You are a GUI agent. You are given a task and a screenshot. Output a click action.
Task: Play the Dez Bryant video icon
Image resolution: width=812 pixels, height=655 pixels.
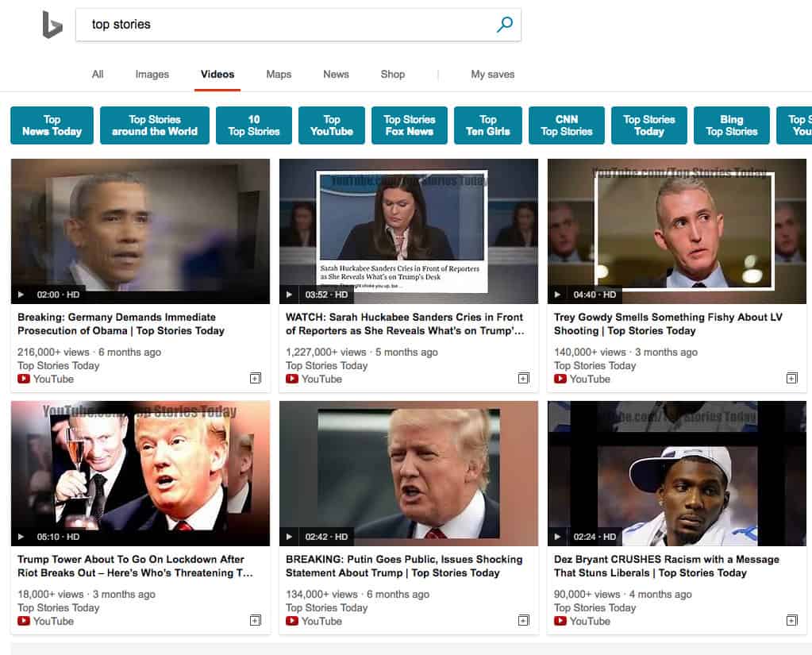pyautogui.click(x=558, y=537)
